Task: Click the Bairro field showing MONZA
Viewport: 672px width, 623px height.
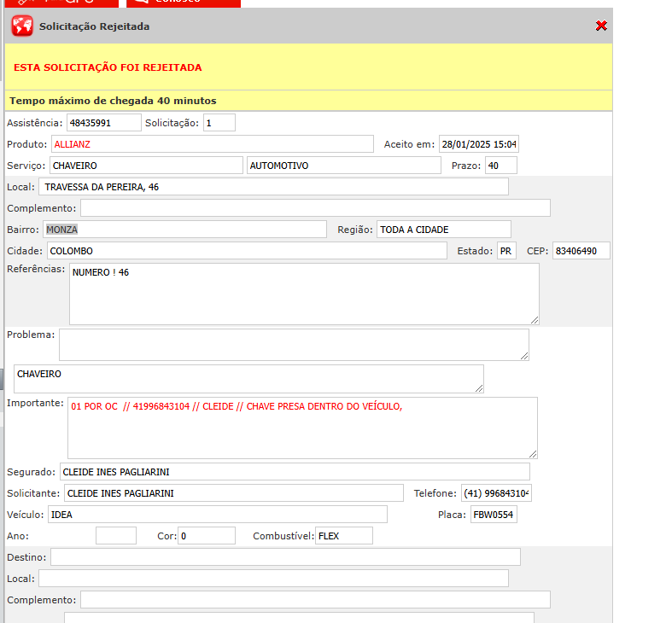Action: [184, 230]
